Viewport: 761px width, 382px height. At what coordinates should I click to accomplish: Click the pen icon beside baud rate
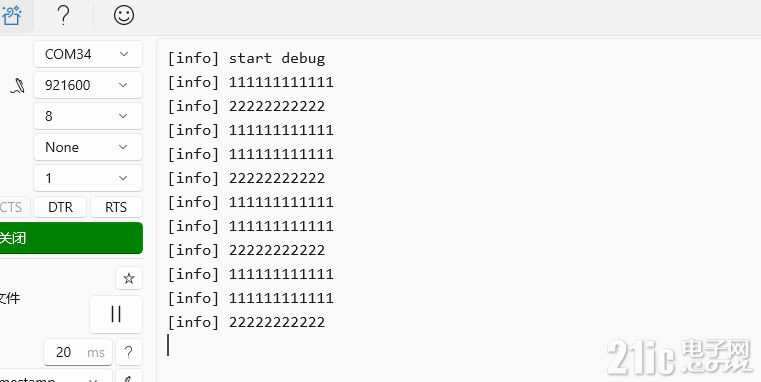(18, 85)
